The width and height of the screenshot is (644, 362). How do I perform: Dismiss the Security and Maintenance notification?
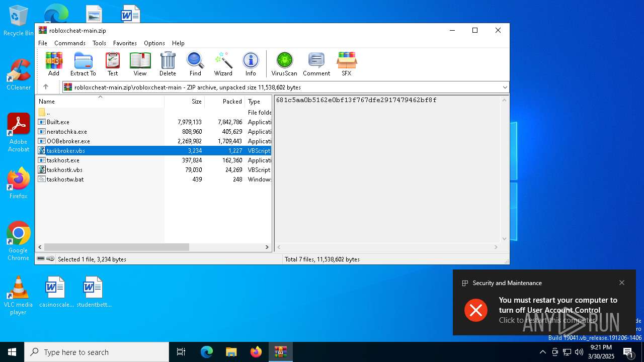pos(622,283)
